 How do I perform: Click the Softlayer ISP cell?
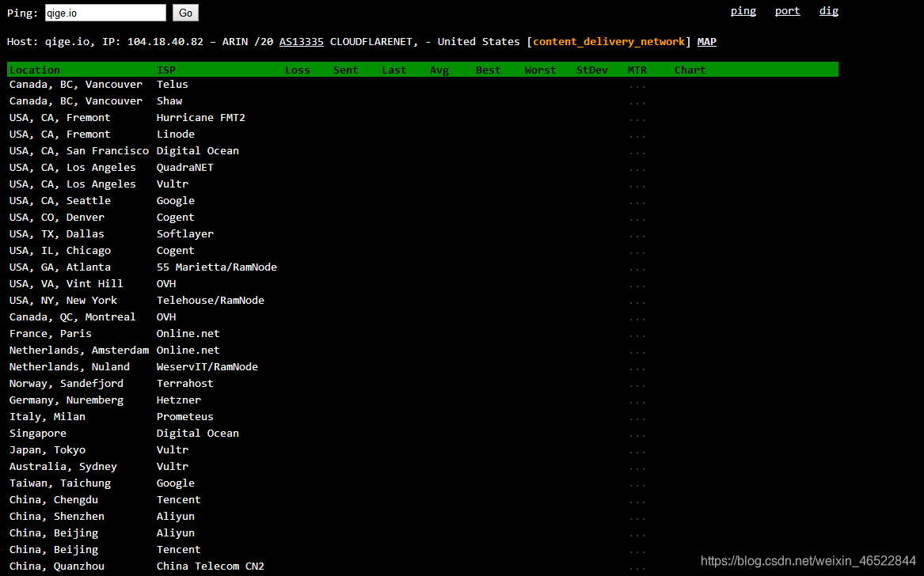pyautogui.click(x=185, y=234)
